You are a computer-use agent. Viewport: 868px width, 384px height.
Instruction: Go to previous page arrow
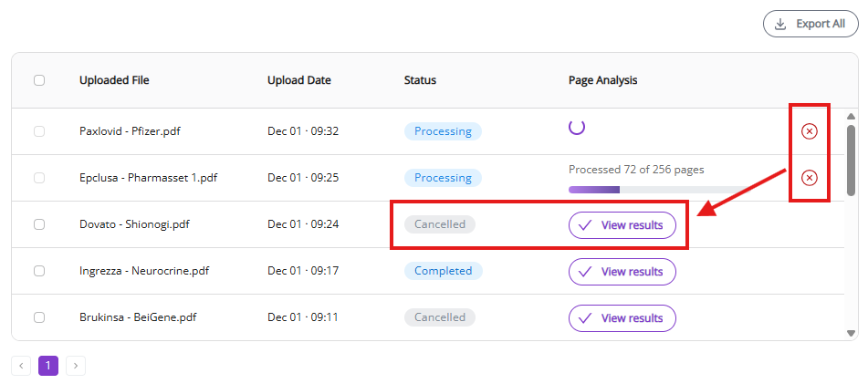coord(21,366)
